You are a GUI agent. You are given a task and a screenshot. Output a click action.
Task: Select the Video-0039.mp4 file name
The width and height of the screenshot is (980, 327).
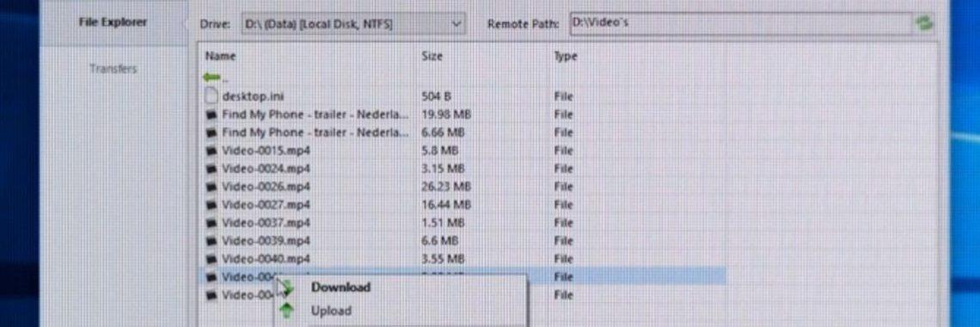(266, 241)
